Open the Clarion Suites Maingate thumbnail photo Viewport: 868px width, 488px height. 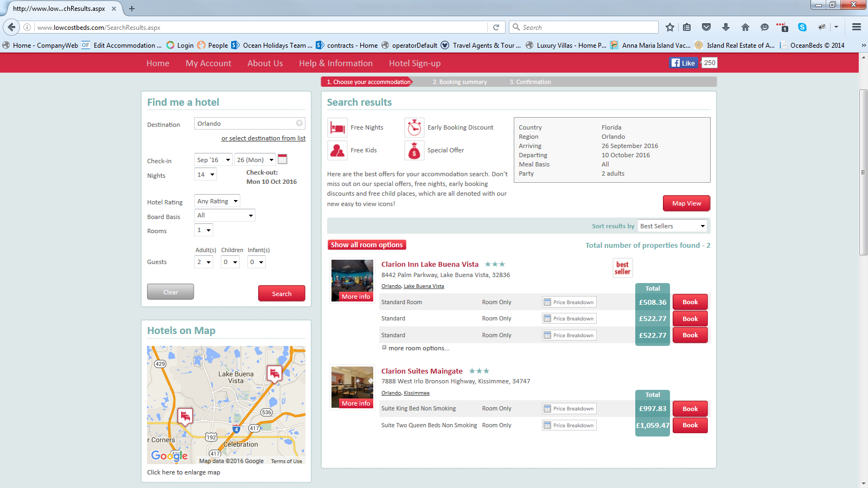click(352, 387)
